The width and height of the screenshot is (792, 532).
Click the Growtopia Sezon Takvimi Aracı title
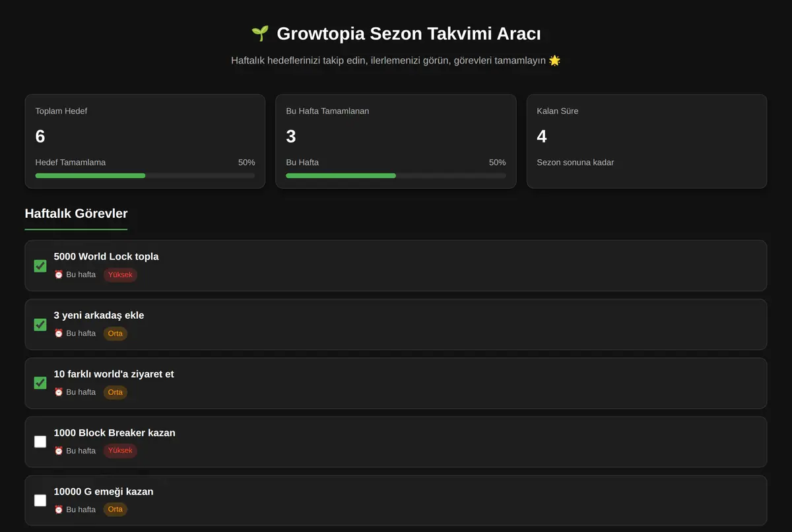click(409, 34)
